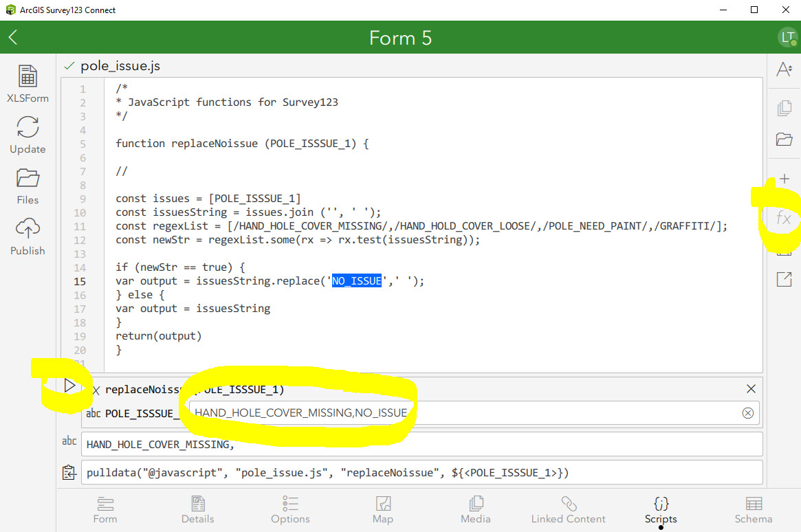Open the LT user account avatar
This screenshot has width=801, height=532.
point(788,37)
